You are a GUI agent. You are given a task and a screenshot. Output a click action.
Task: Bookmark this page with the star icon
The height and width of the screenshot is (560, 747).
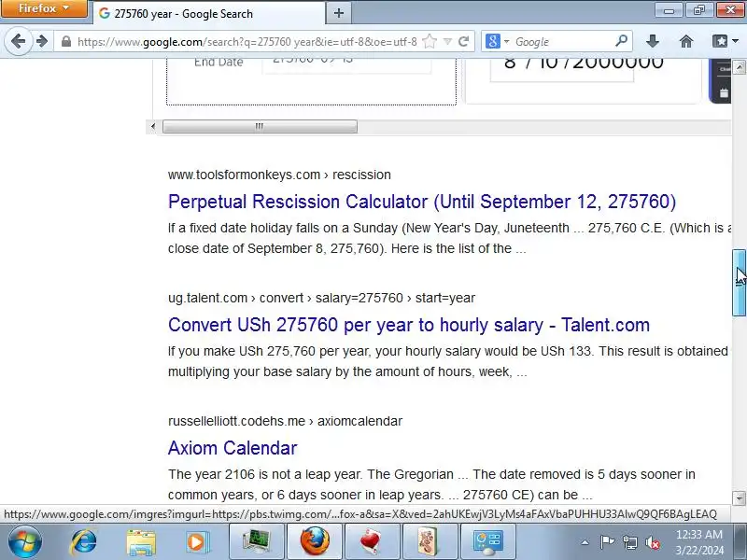[x=430, y=41]
